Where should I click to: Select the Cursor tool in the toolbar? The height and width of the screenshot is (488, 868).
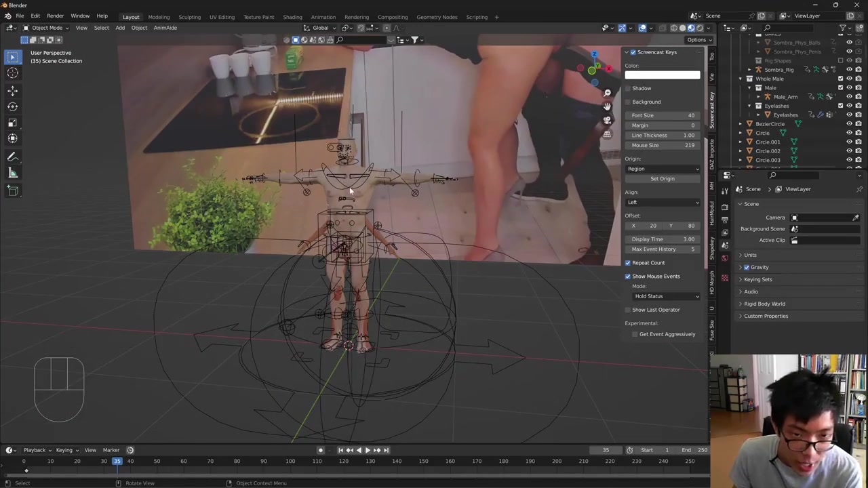pos(12,73)
